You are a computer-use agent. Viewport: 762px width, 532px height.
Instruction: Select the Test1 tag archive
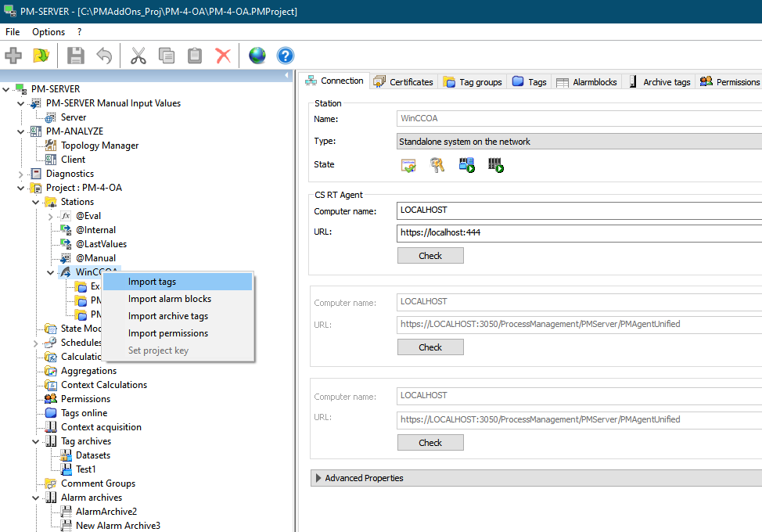coord(85,469)
